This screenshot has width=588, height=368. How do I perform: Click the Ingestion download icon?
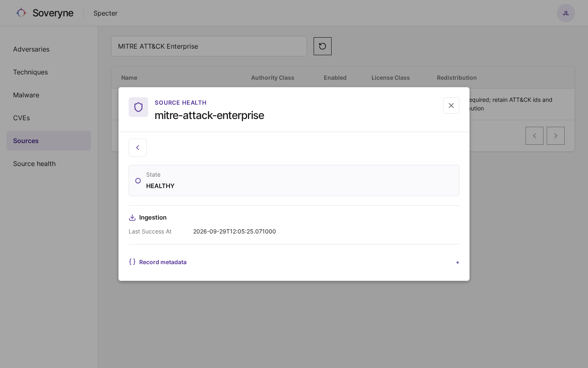point(132,218)
